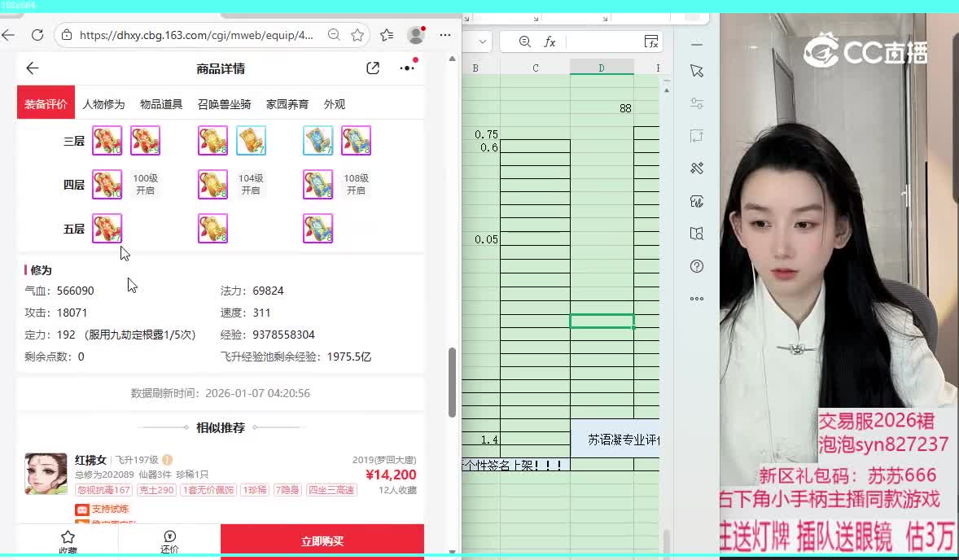Click the ¥14,200 price
Viewport: 959px width, 560px height.
point(391,475)
